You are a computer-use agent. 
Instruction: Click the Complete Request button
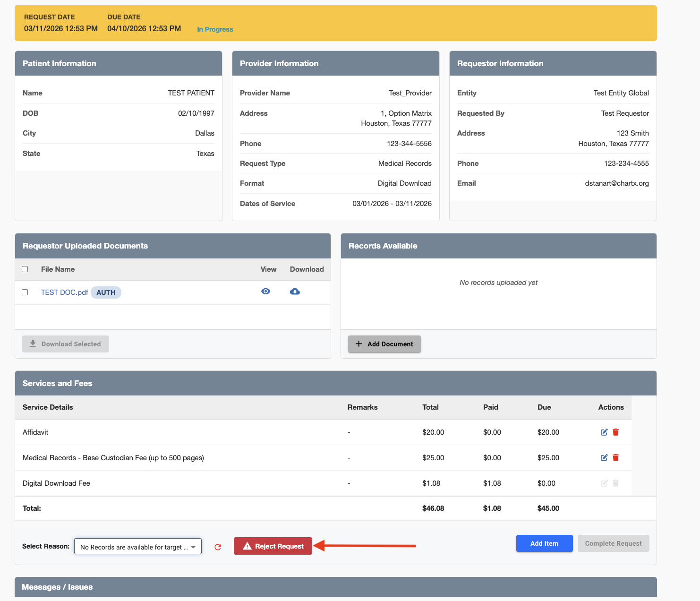(x=613, y=543)
